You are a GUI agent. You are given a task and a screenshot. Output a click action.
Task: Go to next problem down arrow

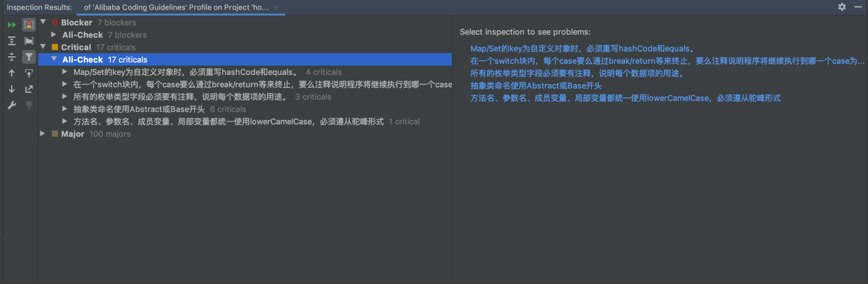tap(12, 89)
